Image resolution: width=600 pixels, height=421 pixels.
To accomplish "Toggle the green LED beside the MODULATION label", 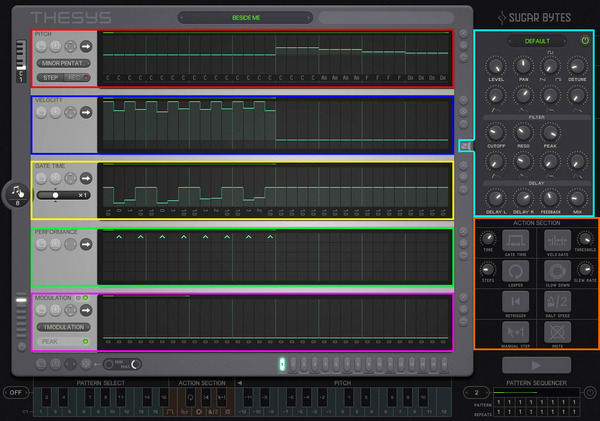I will (86, 297).
